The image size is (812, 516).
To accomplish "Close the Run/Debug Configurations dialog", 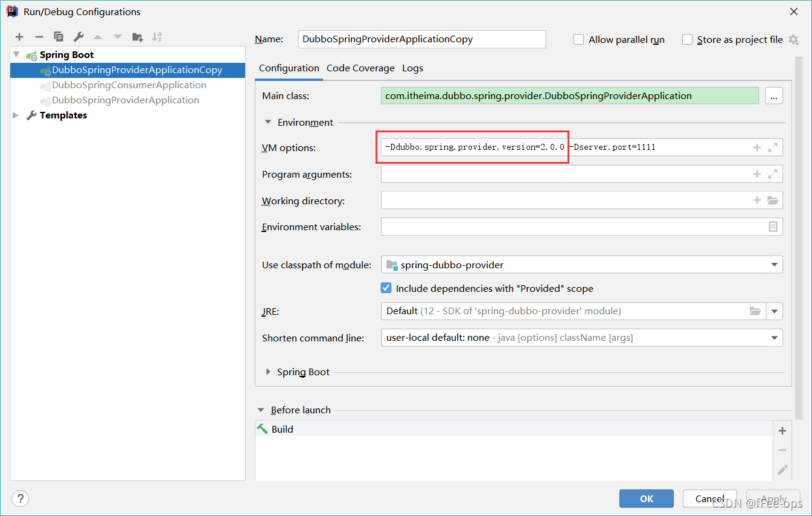I will click(x=794, y=11).
